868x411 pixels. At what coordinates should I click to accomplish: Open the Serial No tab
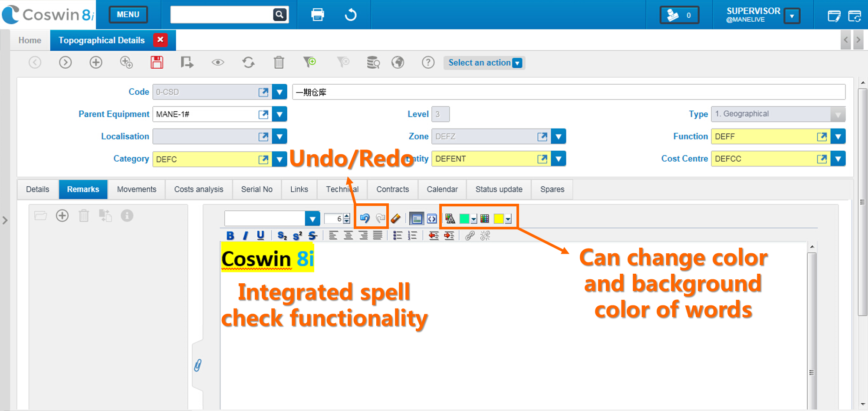257,189
